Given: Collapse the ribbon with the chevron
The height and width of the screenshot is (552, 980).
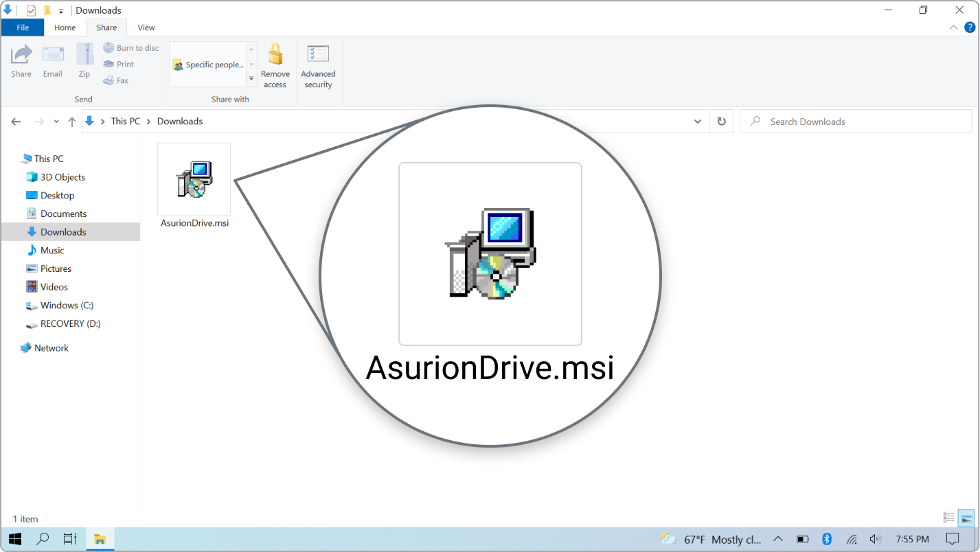Looking at the screenshot, I should pyautogui.click(x=953, y=27).
